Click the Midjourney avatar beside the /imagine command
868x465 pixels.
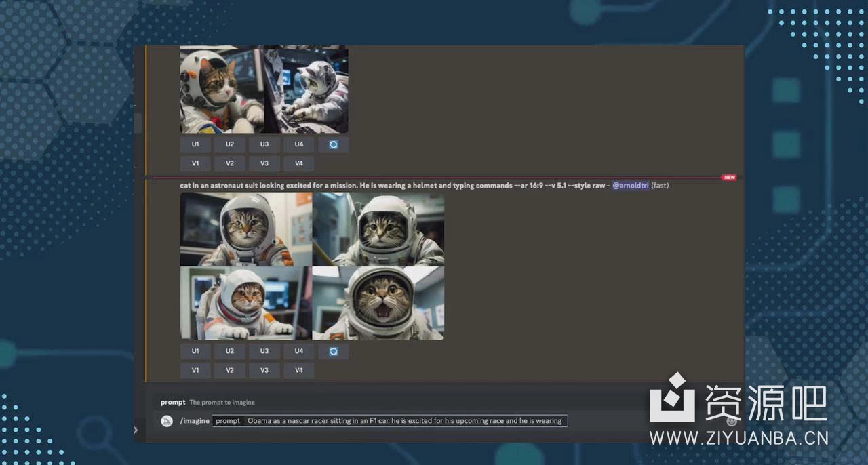click(166, 421)
